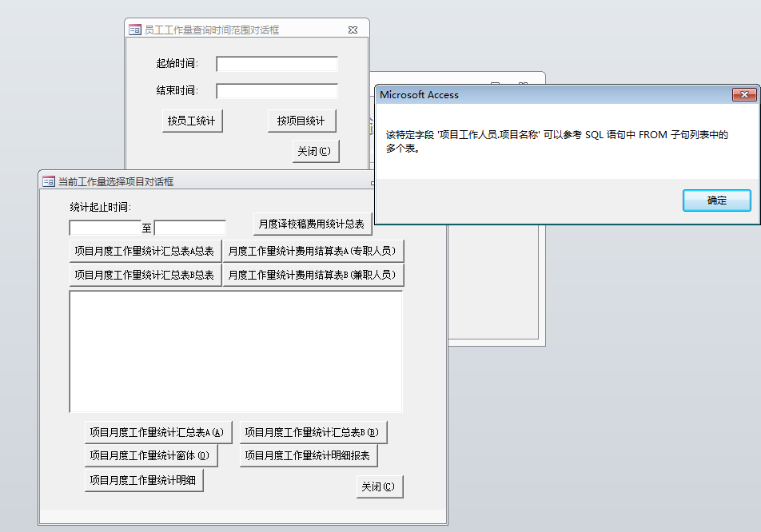761x532 pixels.
Task: Open 月度工作量统计费用结算表A(专职人员)
Action: 313,251
